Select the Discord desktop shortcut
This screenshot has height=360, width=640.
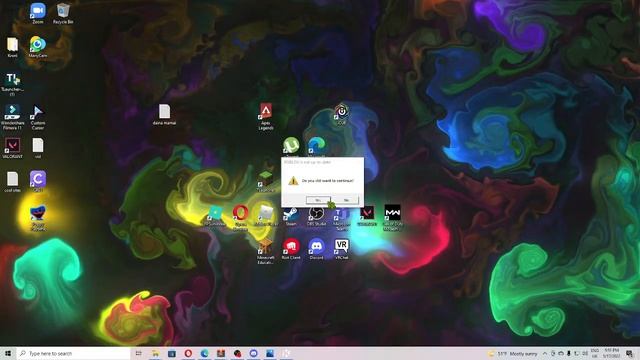316,249
